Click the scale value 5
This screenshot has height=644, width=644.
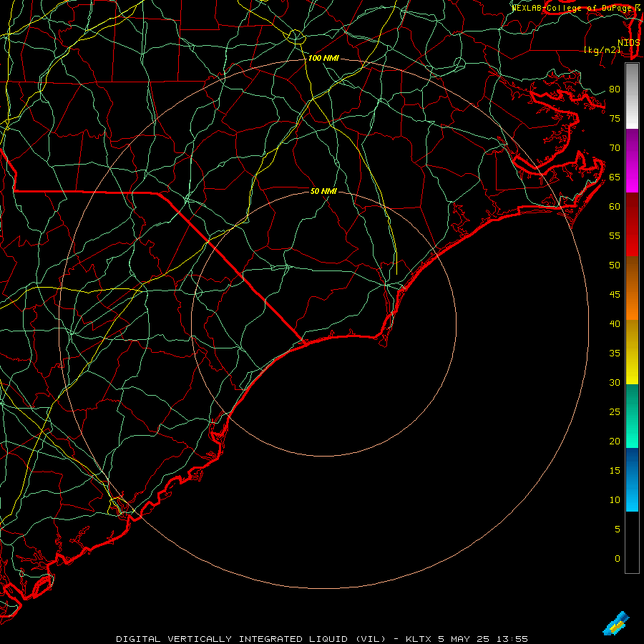pos(618,530)
